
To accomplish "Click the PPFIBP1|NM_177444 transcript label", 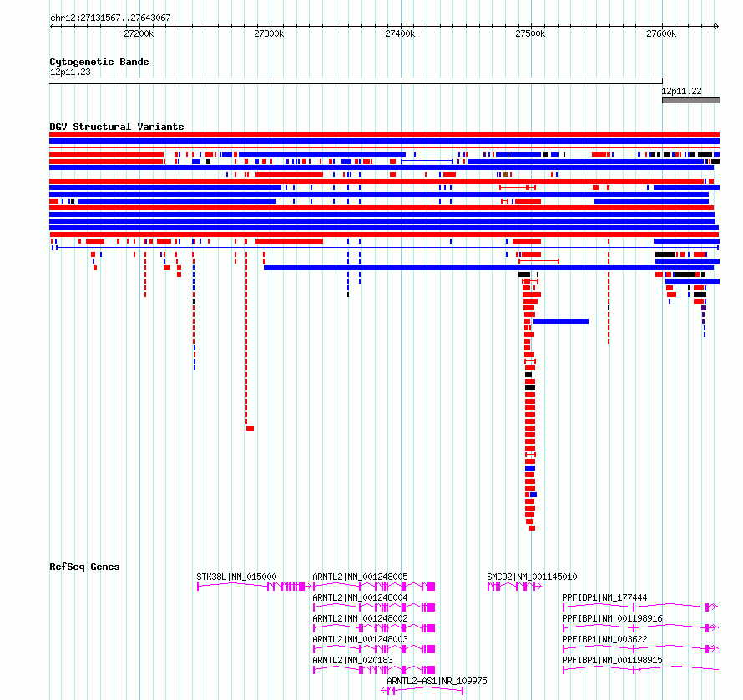I will (x=604, y=597).
